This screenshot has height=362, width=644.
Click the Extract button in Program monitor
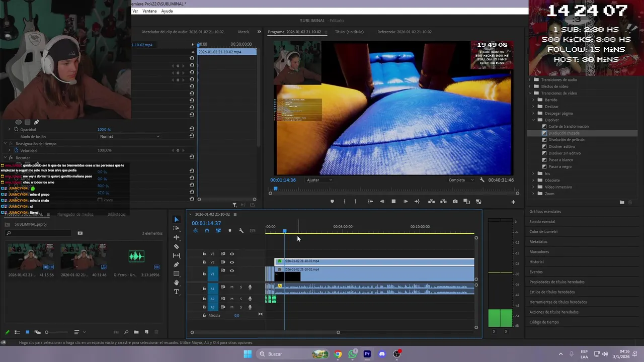pos(443,202)
